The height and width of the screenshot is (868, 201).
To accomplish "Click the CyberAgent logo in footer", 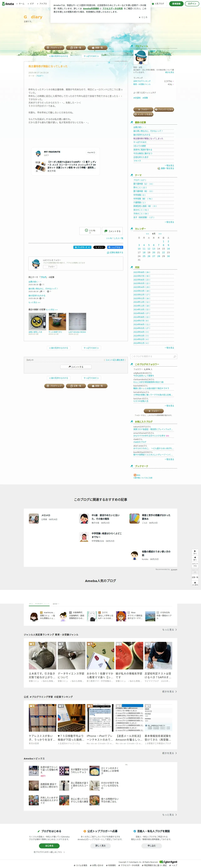I will tap(168, 862).
